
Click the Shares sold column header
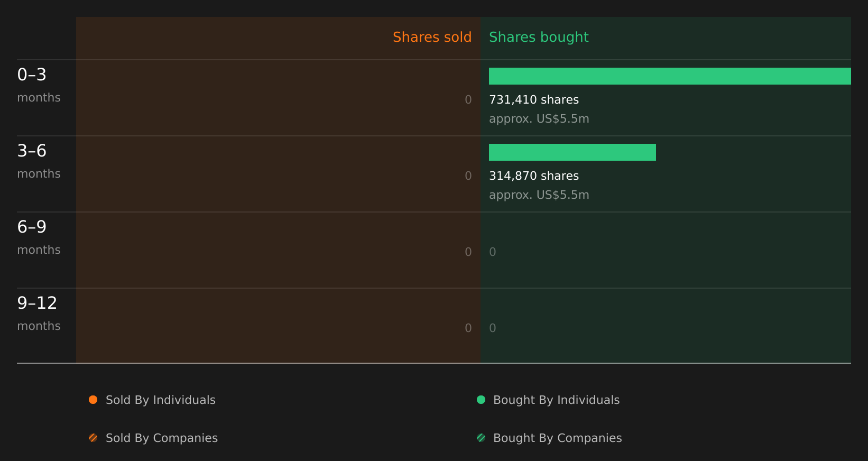pos(432,37)
